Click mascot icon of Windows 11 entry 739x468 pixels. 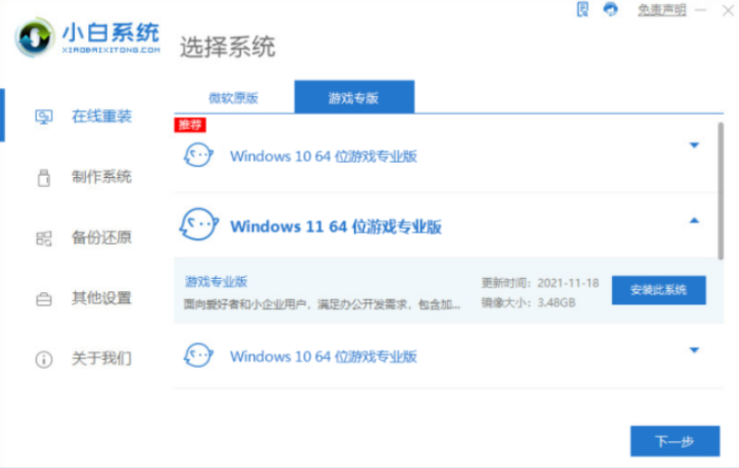198,224
